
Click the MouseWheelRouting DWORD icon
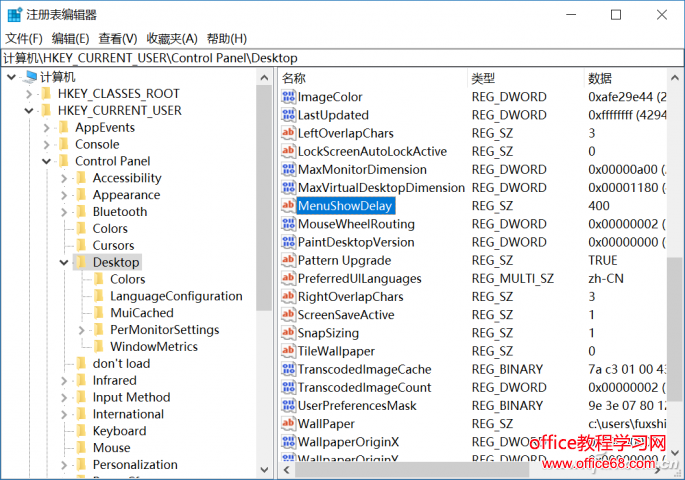(x=288, y=224)
